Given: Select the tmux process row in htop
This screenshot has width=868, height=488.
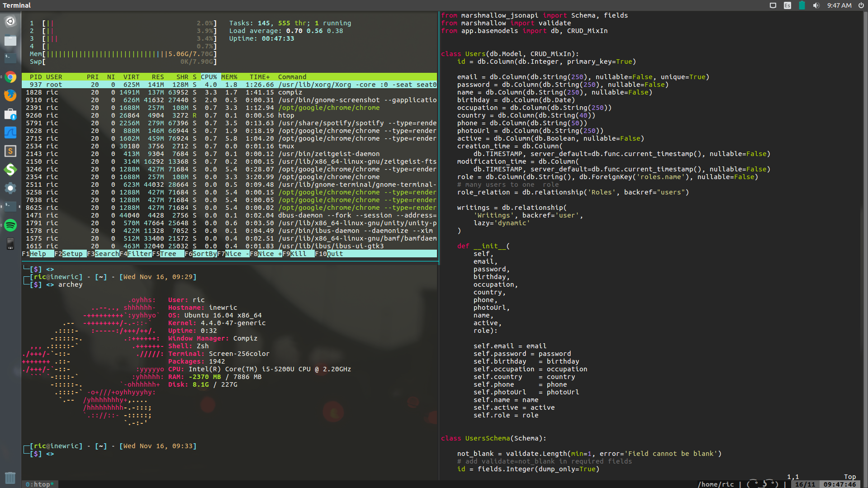Looking at the screenshot, I should (x=229, y=146).
